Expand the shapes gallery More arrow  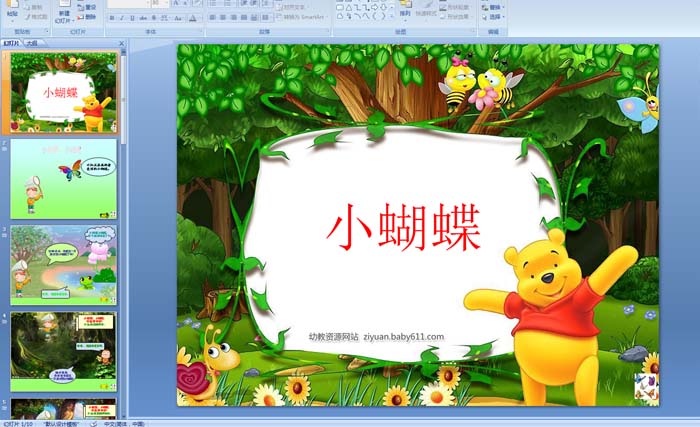pos(392,17)
